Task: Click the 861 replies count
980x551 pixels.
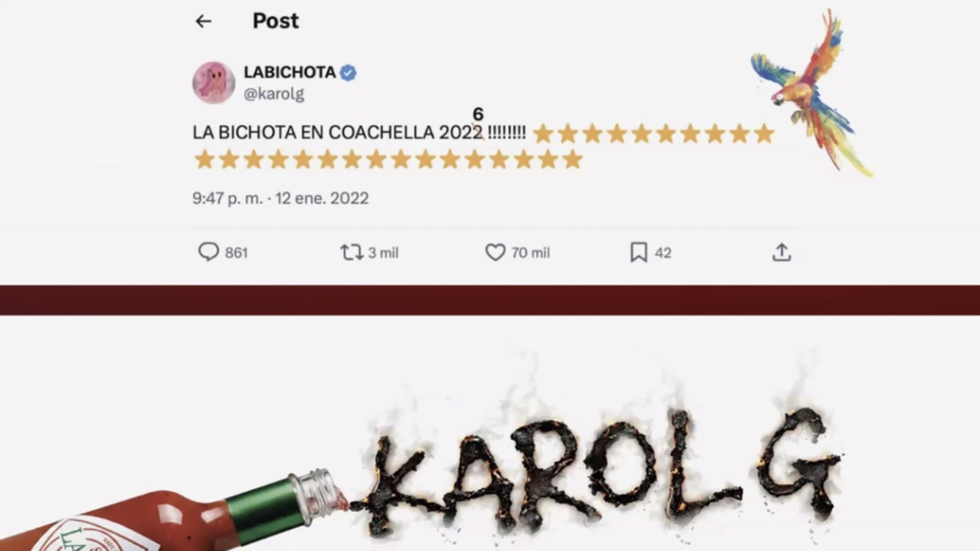Action: (236, 253)
